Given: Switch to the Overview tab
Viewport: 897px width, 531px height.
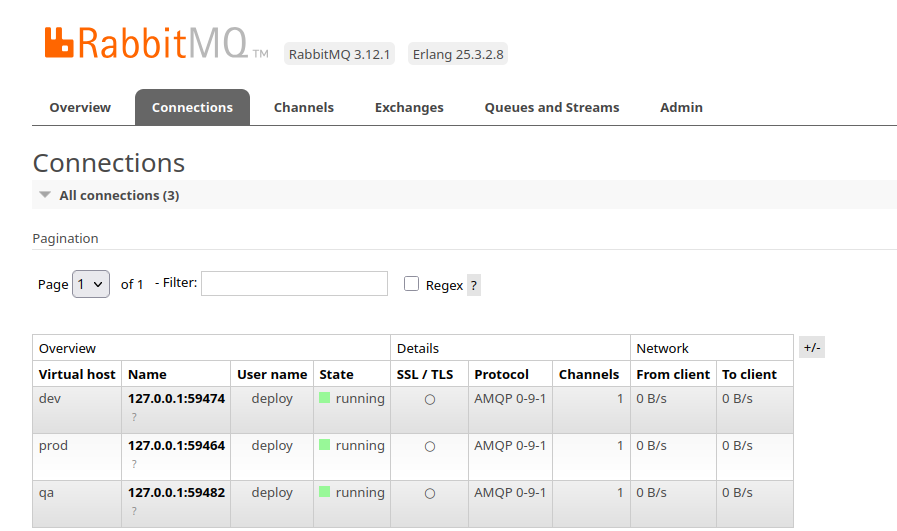Looking at the screenshot, I should tap(80, 107).
